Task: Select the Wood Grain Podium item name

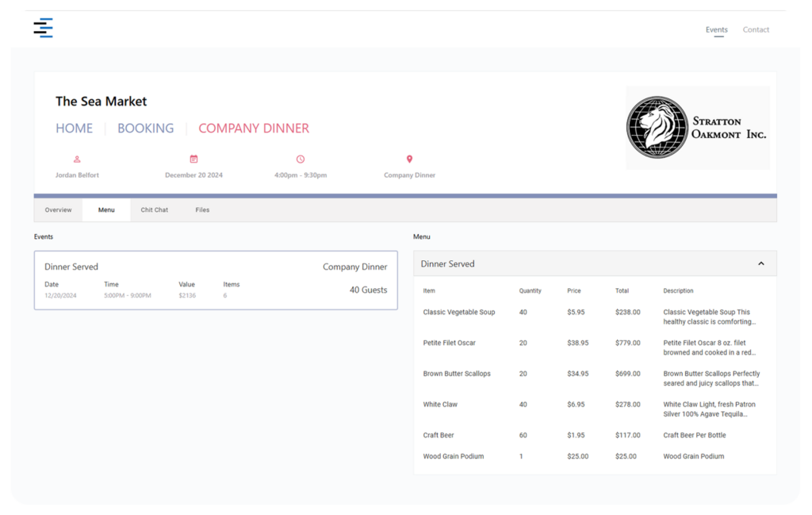Action: [x=453, y=456]
